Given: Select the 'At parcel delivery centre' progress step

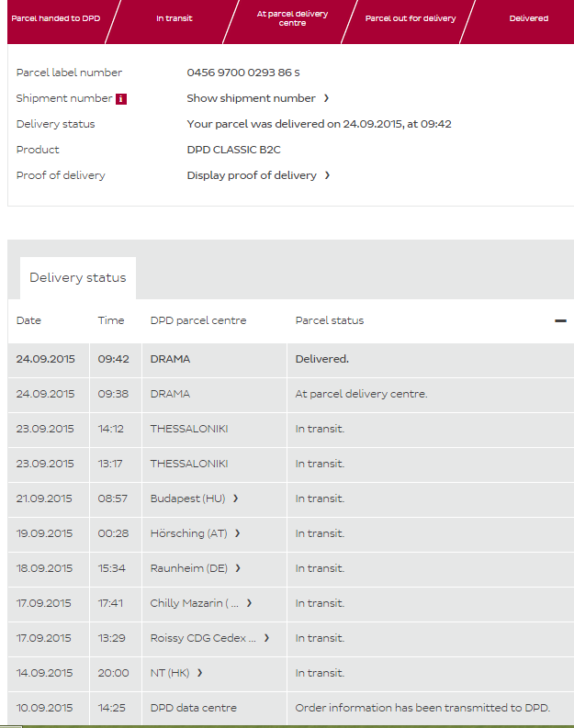Looking at the screenshot, I should [293, 18].
